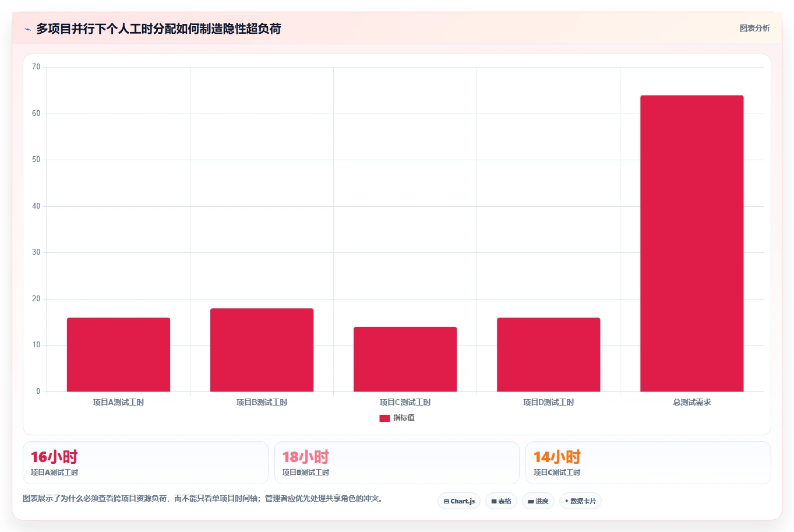The height and width of the screenshot is (532, 794).
Task: Click the chart description sentence starting 图表展示了
Action: point(204,498)
